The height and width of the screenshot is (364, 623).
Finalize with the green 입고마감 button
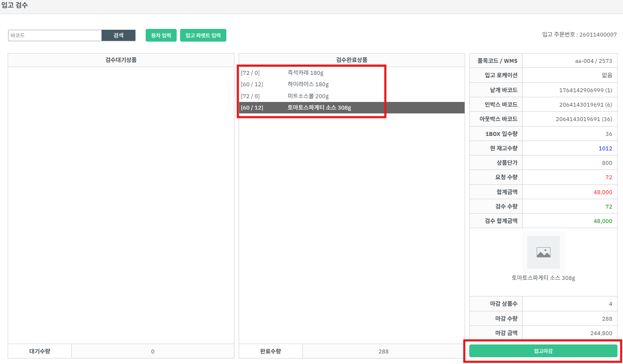[543, 351]
